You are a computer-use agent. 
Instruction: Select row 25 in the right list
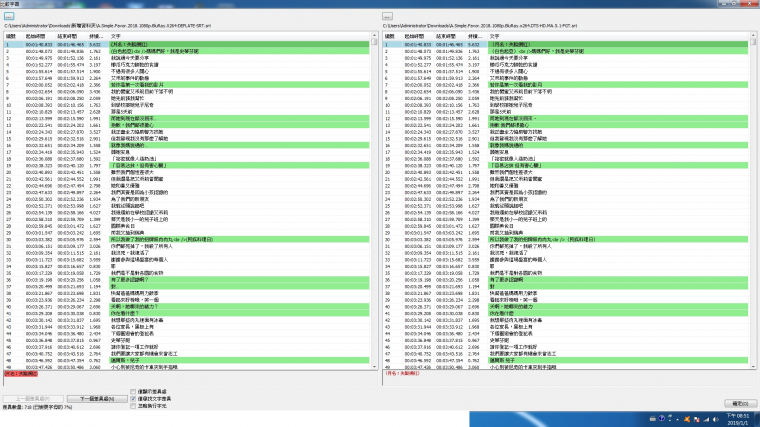coord(566,206)
